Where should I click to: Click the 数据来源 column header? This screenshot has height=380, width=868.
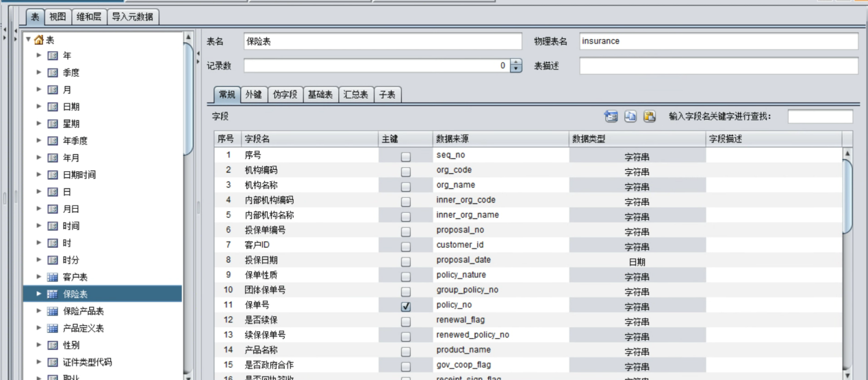click(x=500, y=139)
